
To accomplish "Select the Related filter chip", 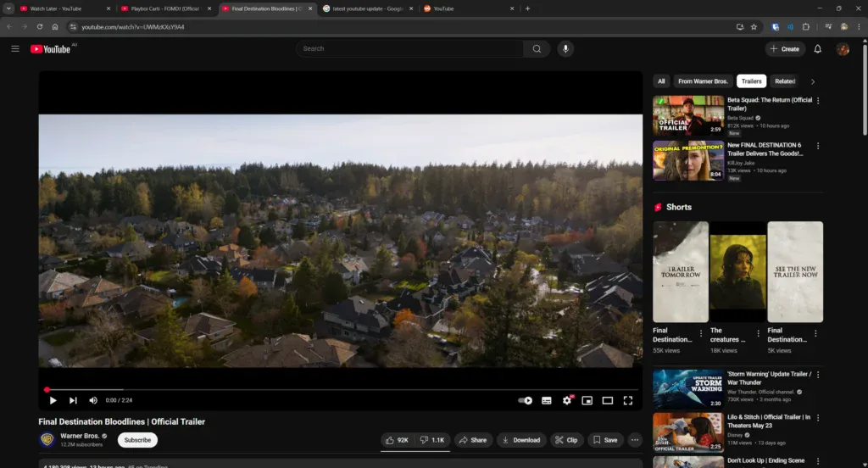I will pos(785,81).
